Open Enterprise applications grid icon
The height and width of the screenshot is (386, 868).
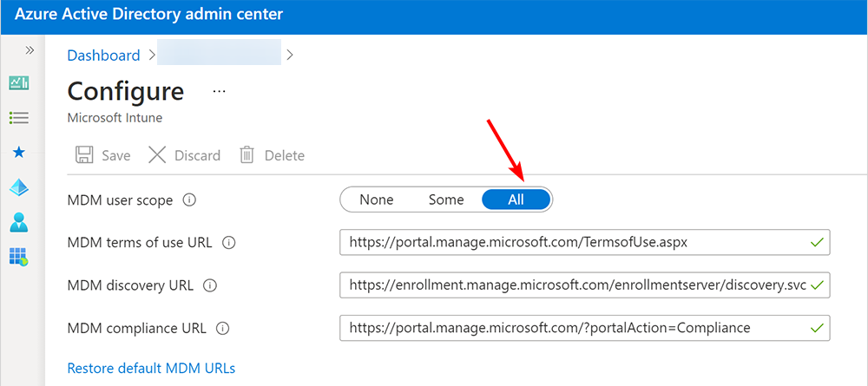[x=19, y=256]
